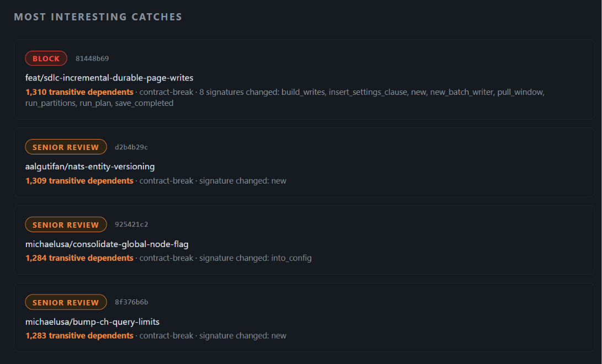Screen dimensions: 602x364
Task: Click 1,284 transitive dependents text
Action: 79,258
